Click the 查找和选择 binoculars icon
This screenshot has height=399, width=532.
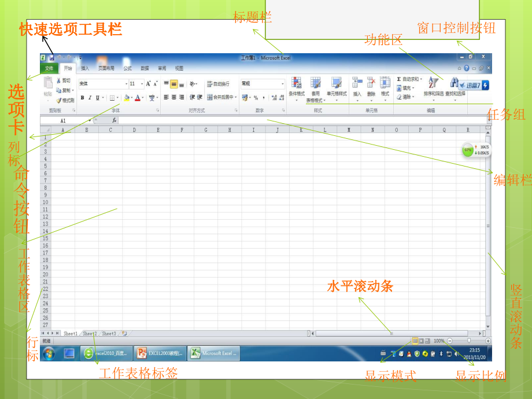(x=455, y=83)
